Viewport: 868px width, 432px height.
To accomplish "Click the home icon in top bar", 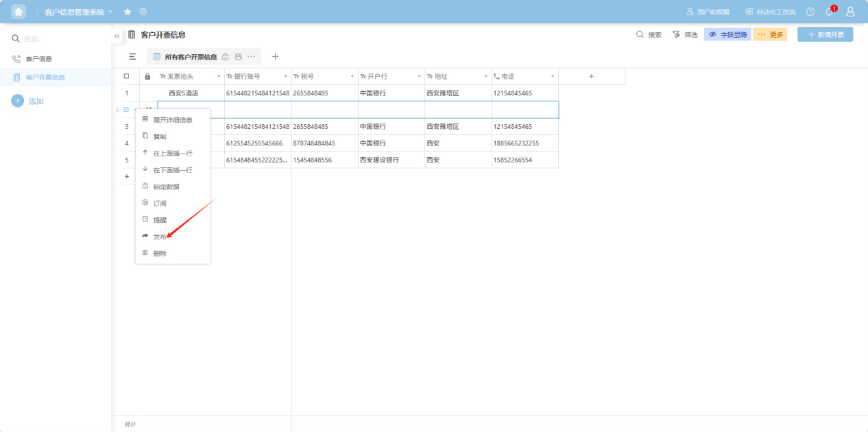I will (x=19, y=12).
